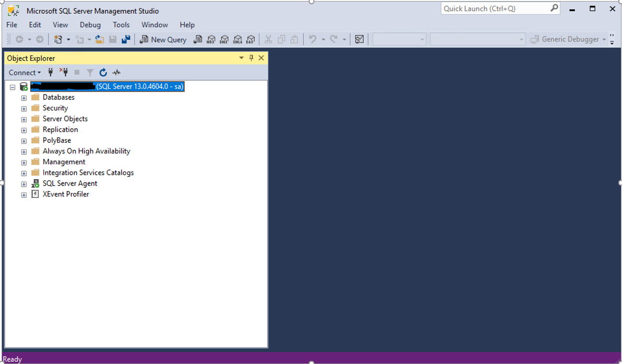Viewport: 622px width, 364px height.
Task: Click the New Query toolbar button
Action: 163,39
